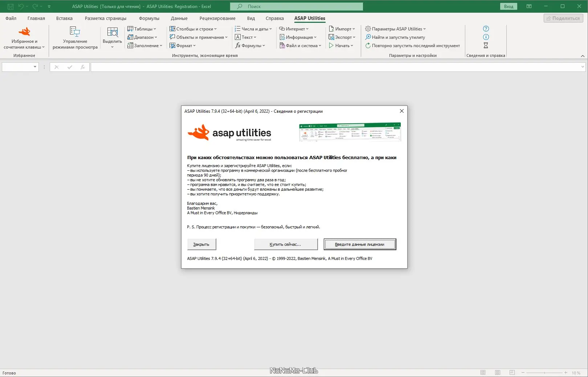Switch to the Главная tab

coord(36,18)
